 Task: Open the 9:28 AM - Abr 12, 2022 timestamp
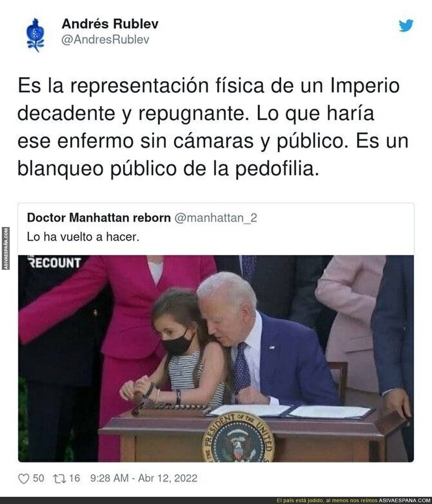(x=144, y=478)
